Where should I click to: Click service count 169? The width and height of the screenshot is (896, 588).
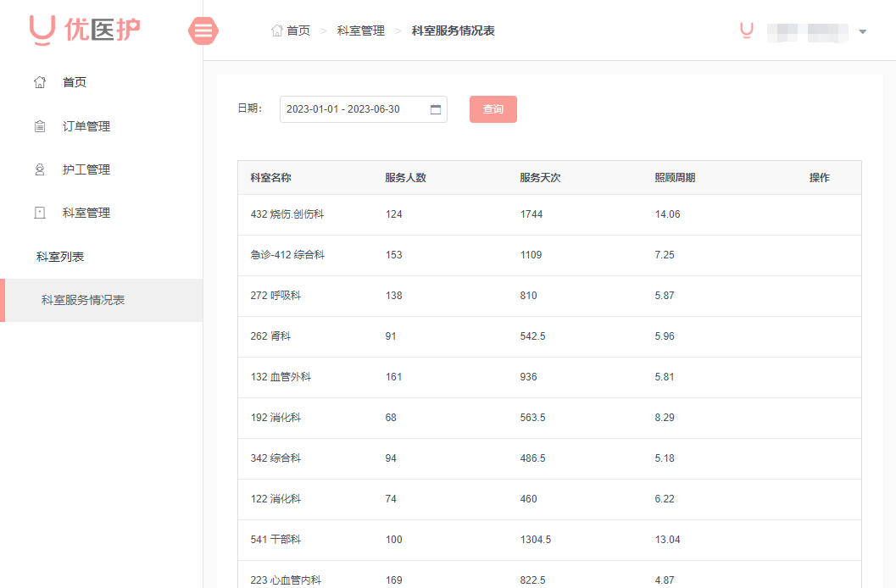point(393,580)
